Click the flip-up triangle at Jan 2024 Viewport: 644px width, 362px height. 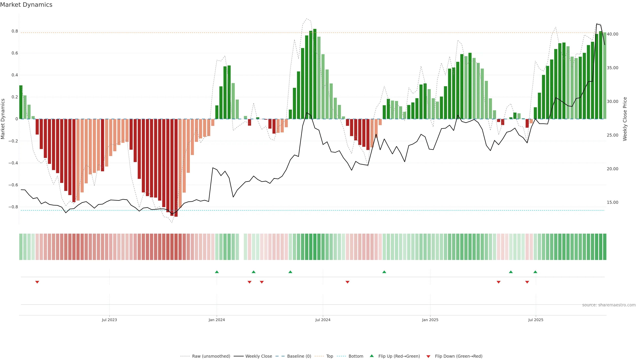pos(217,272)
